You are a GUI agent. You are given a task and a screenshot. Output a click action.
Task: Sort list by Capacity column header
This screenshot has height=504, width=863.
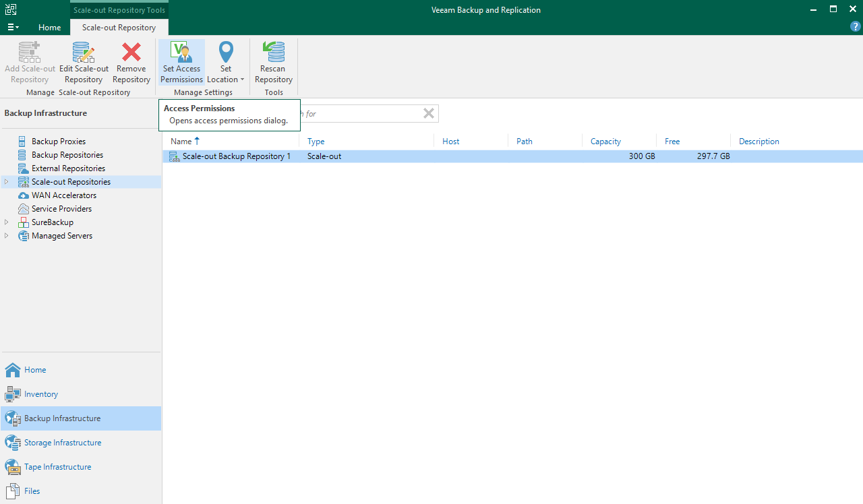click(x=605, y=141)
